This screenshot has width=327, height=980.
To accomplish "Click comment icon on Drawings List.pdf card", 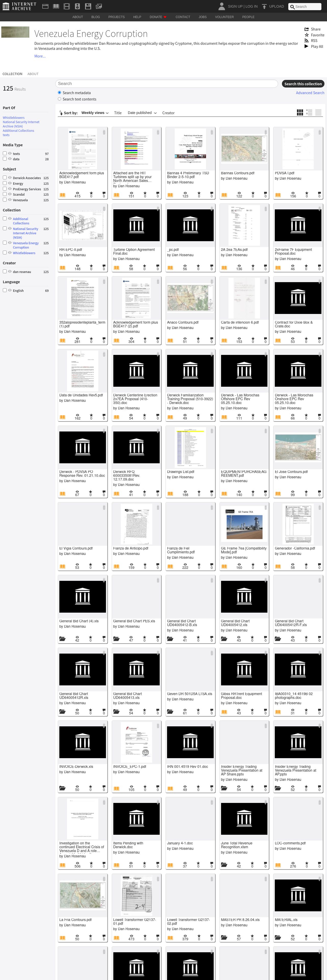I will pos(211,492).
